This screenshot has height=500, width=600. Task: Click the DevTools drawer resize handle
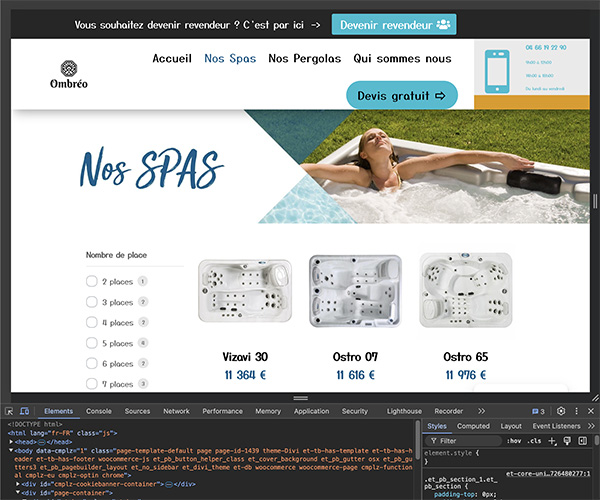coord(301,398)
